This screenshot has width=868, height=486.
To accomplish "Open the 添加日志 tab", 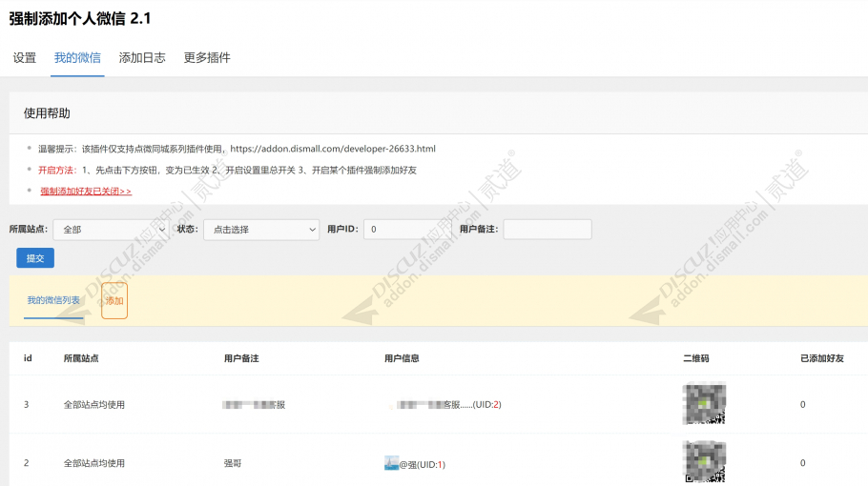I will 142,57.
